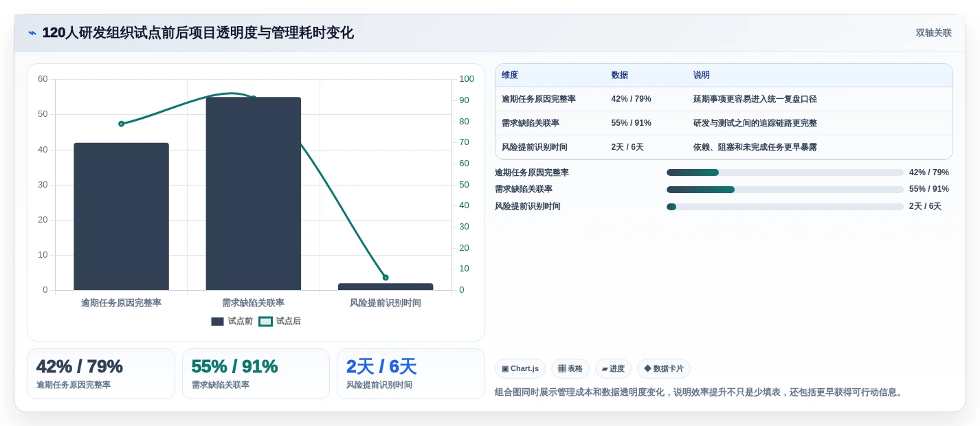Click the 需求缺陷关联率 bar in chart
Screen dimensions: 980x426
click(253, 194)
